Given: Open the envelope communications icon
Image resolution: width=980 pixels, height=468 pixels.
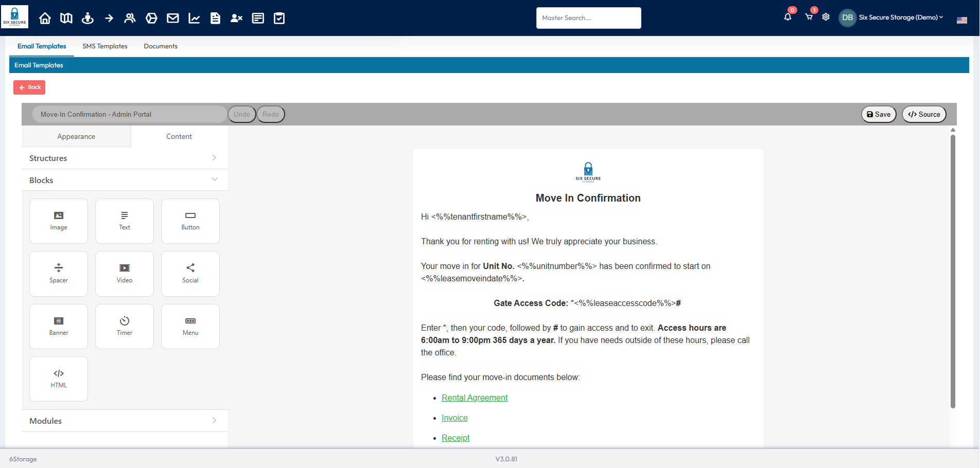Looking at the screenshot, I should pos(173,18).
